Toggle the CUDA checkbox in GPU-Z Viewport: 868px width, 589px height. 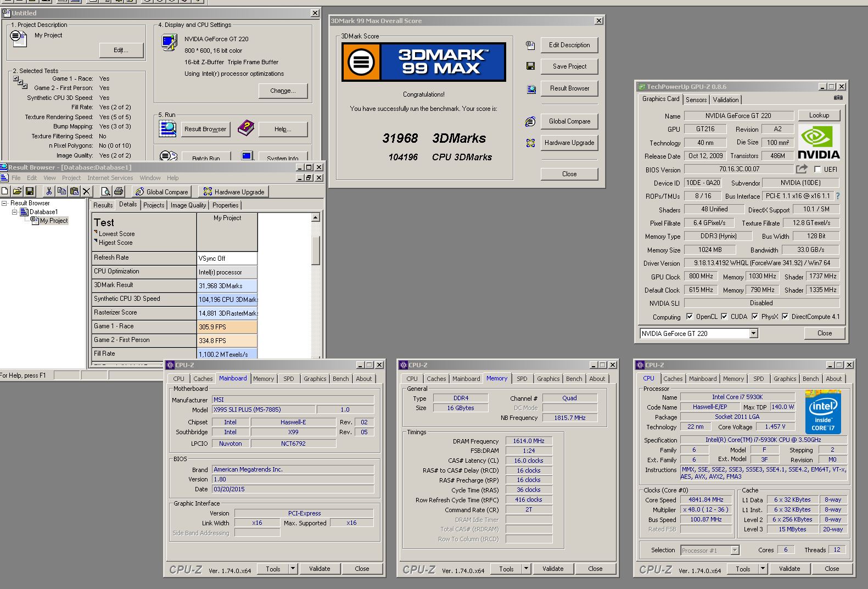[x=724, y=316]
